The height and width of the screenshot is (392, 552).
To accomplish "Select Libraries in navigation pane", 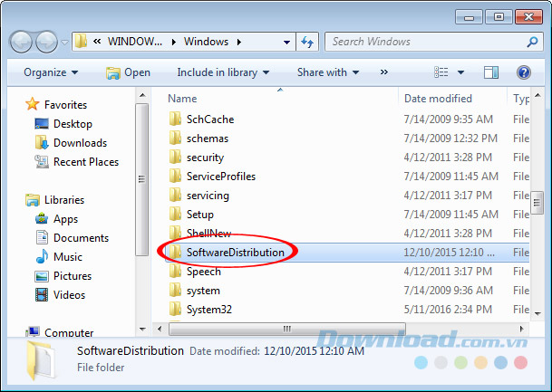I will point(64,200).
